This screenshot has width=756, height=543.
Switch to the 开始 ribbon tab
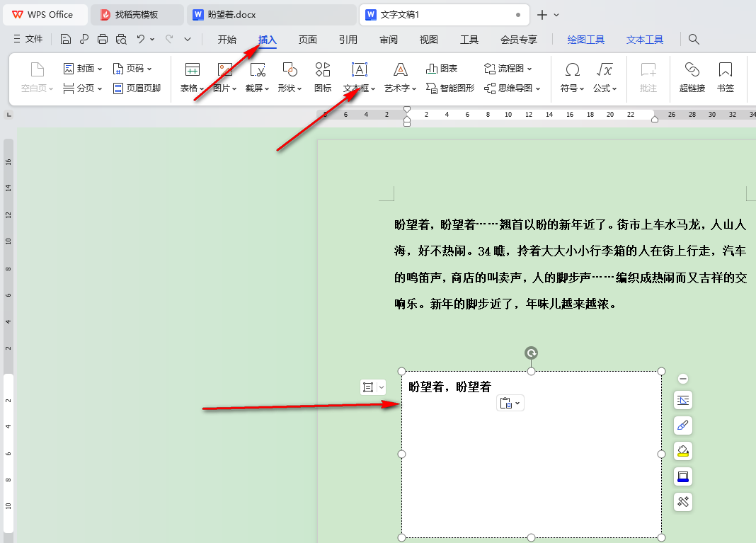pyautogui.click(x=227, y=40)
